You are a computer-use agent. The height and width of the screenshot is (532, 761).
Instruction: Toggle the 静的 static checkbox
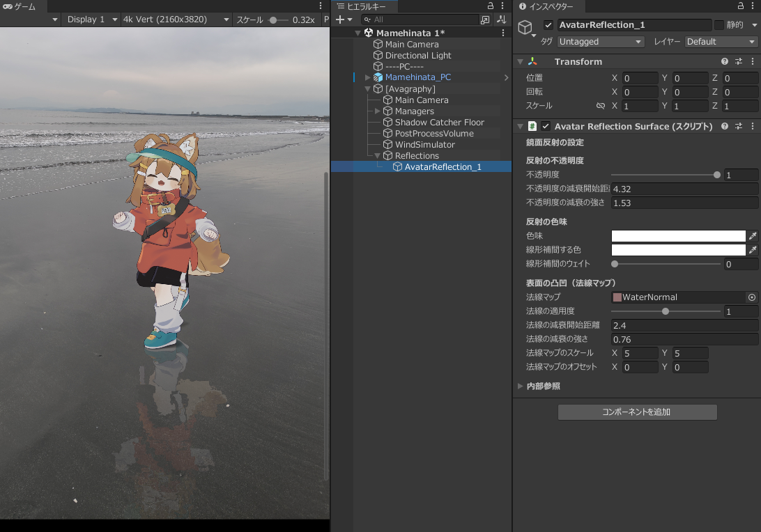tap(718, 25)
